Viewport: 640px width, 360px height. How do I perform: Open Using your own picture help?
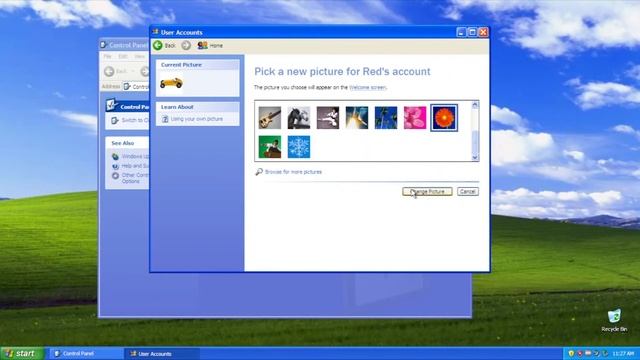[x=197, y=119]
